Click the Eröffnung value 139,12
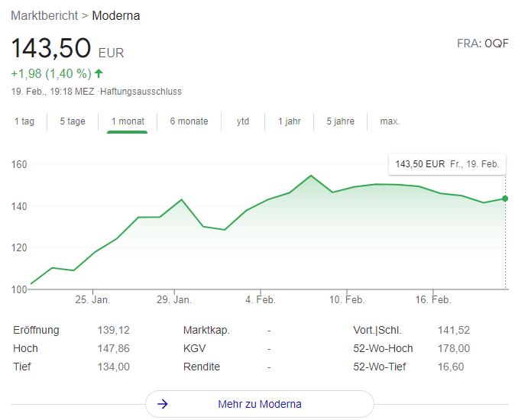The height and width of the screenshot is (420, 515). [x=113, y=330]
